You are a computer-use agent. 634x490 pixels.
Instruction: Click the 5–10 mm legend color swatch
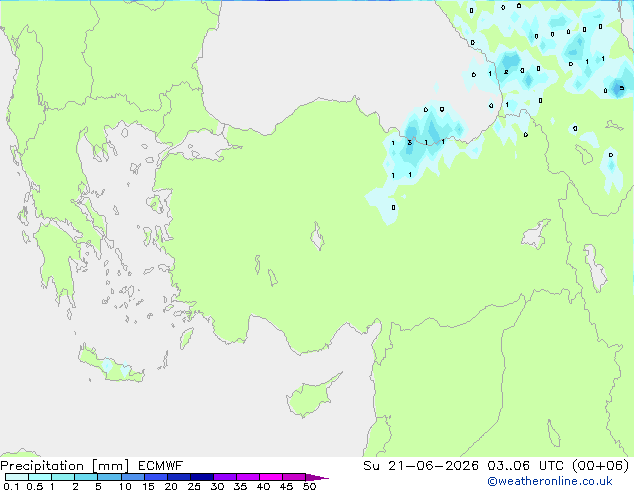pyautogui.click(x=109, y=477)
